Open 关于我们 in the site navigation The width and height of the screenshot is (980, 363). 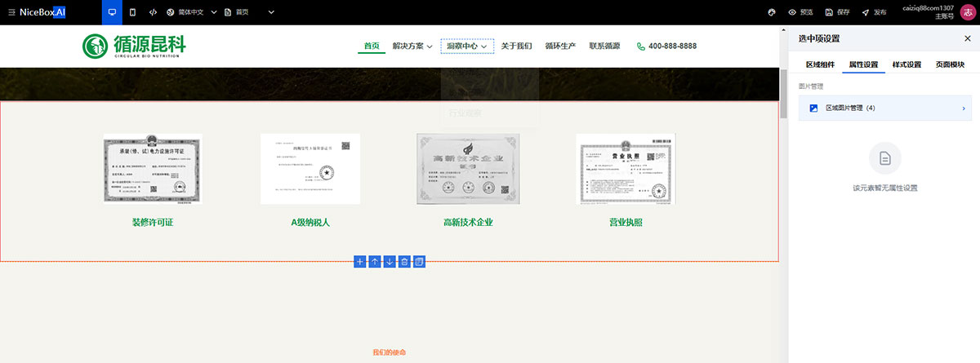pyautogui.click(x=516, y=46)
